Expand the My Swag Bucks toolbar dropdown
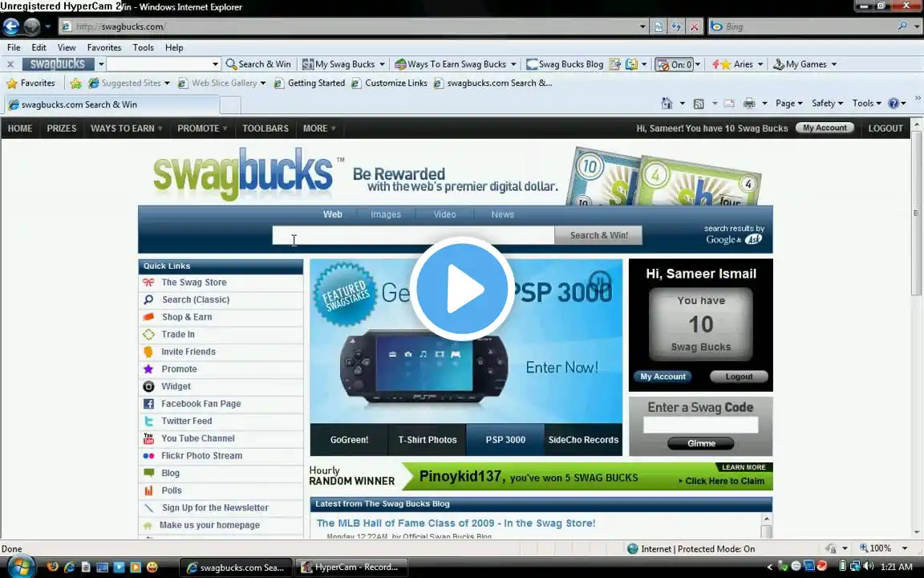The height and width of the screenshot is (578, 924). (x=382, y=64)
